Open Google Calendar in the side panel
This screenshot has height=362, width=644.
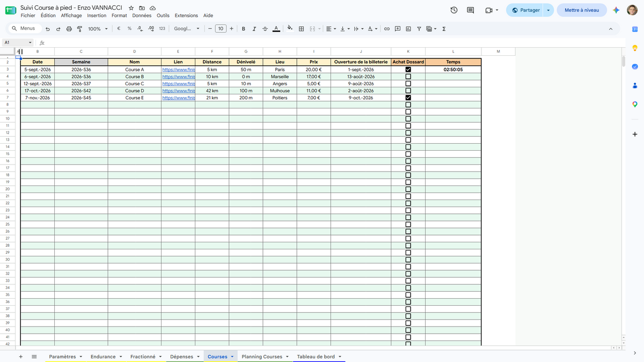click(635, 29)
